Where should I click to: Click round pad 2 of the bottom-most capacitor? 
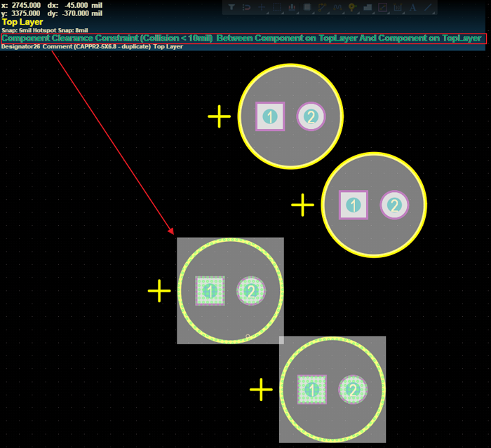pyautogui.click(x=353, y=390)
